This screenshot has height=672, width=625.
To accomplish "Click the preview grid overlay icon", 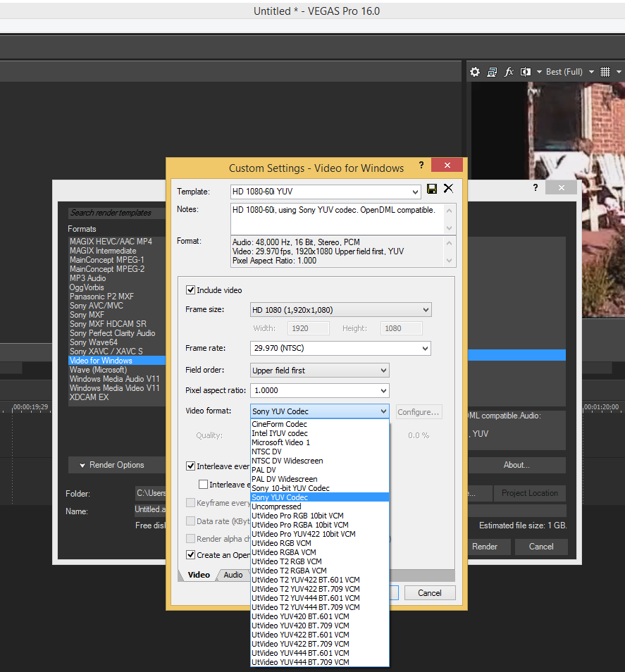I will pyautogui.click(x=605, y=72).
